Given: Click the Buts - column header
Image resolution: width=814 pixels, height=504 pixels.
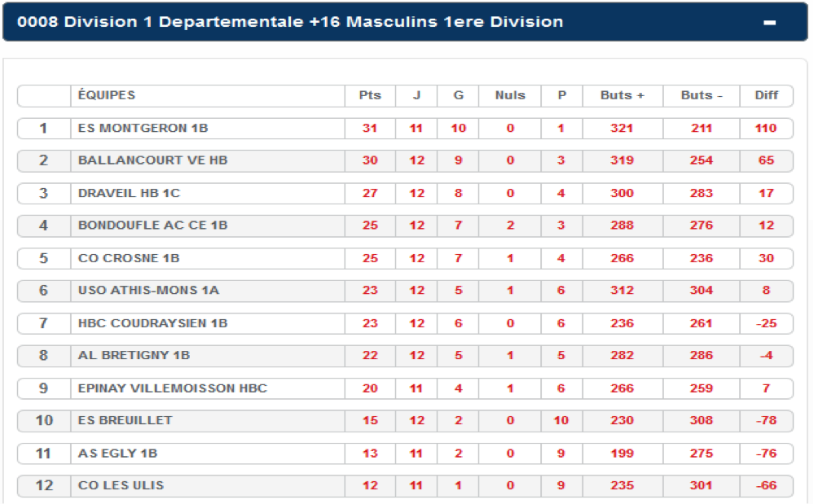Looking at the screenshot, I should 702,95.
